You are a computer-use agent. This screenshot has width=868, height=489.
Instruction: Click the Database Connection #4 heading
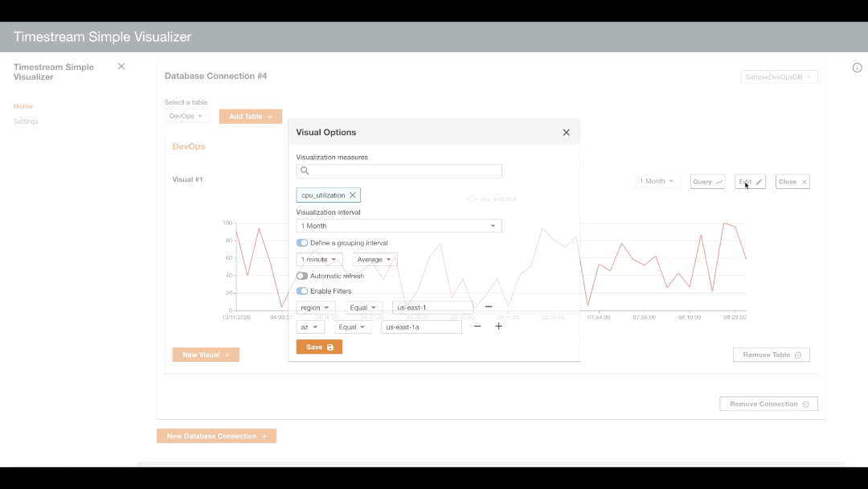point(216,76)
